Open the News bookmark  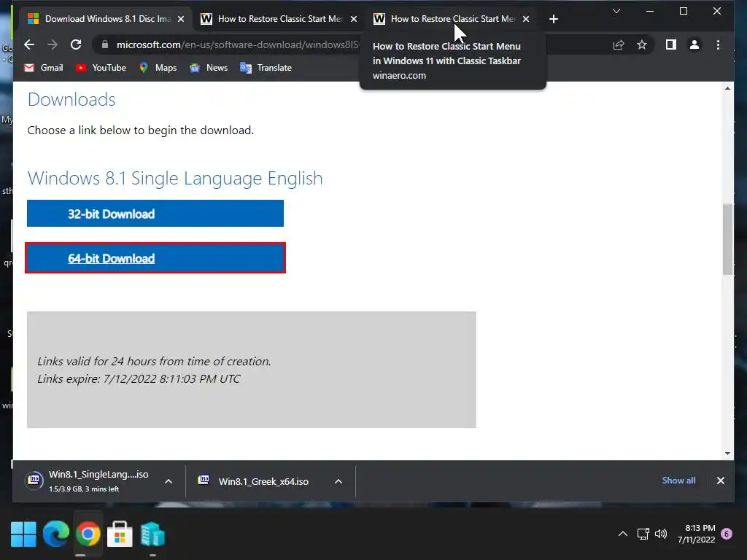209,68
